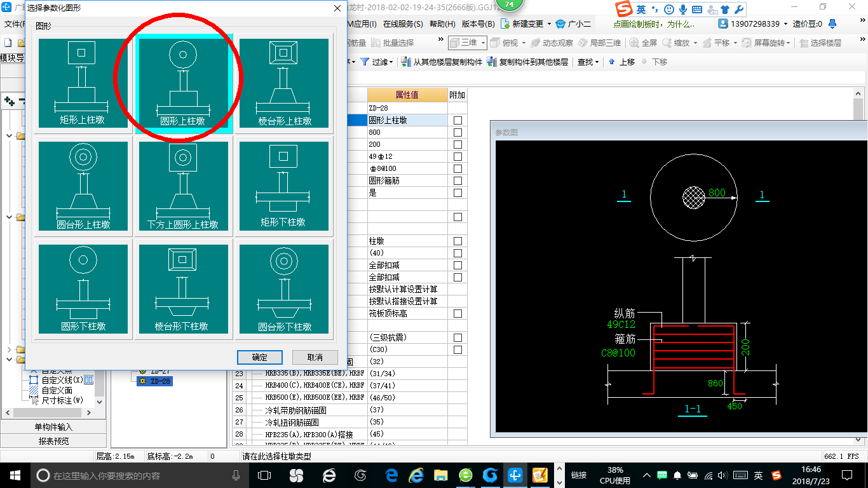Select the 棱台形上柱墩 shape thumbnail
This screenshot has width=868, height=488.
coord(284,83)
